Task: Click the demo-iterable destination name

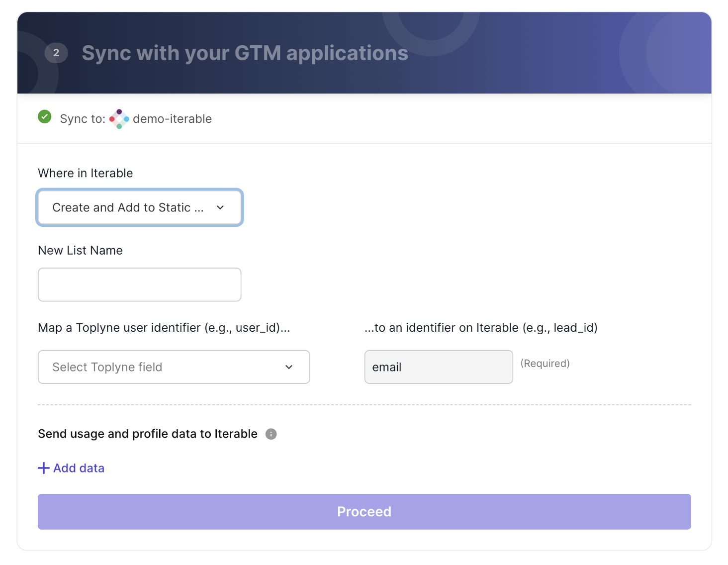Action: 173,119
